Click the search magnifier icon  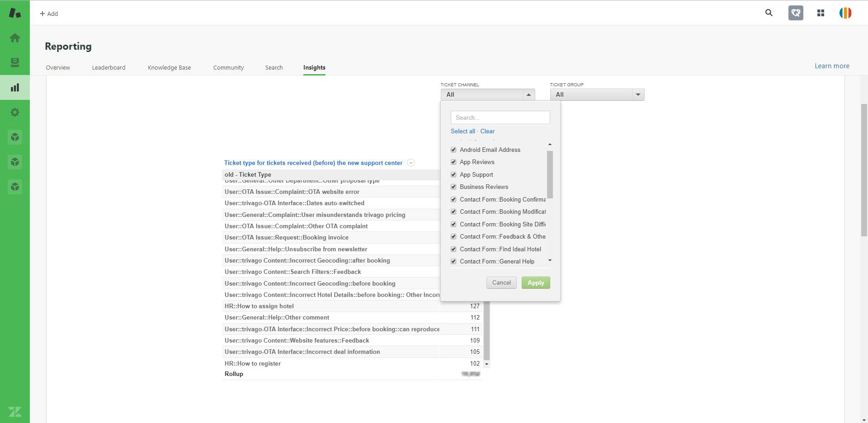[x=769, y=13]
